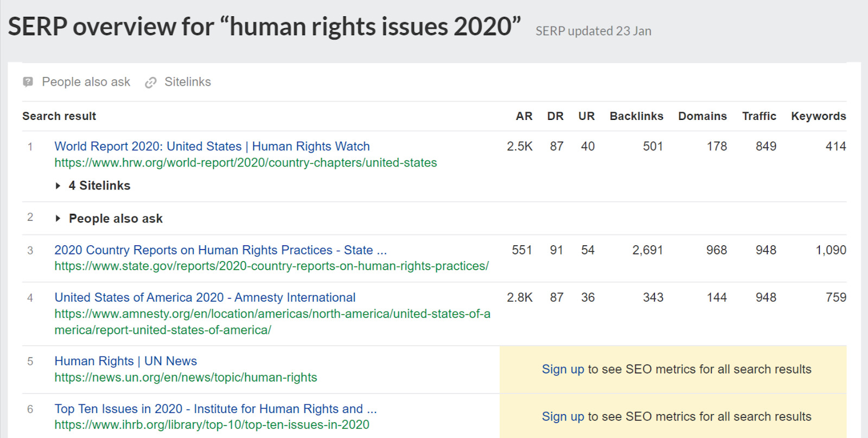Click the 2.8K AR value for amnesty.org
Image resolution: width=868 pixels, height=438 pixels.
click(x=520, y=297)
